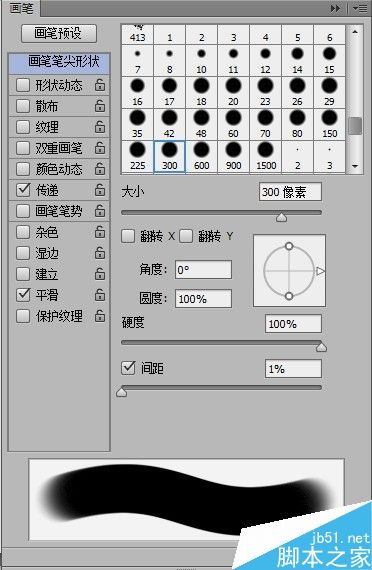
Task: Click the brush list scroll-down arrow
Action: tap(355, 166)
